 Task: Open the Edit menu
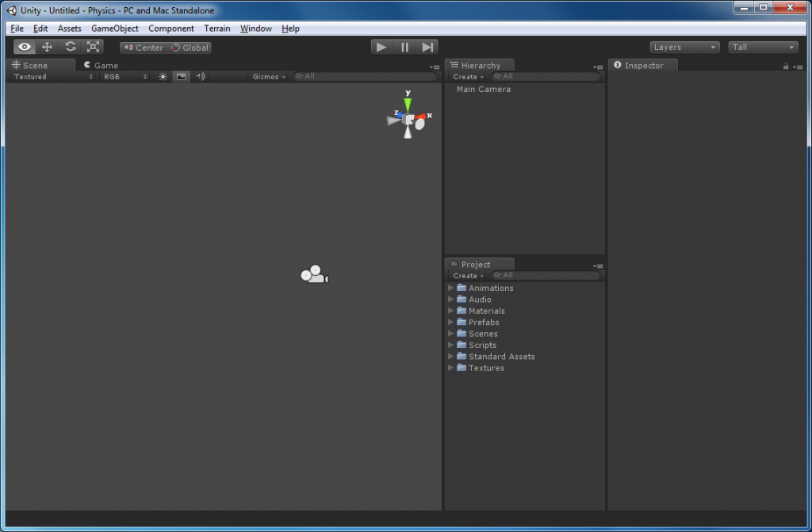point(40,29)
